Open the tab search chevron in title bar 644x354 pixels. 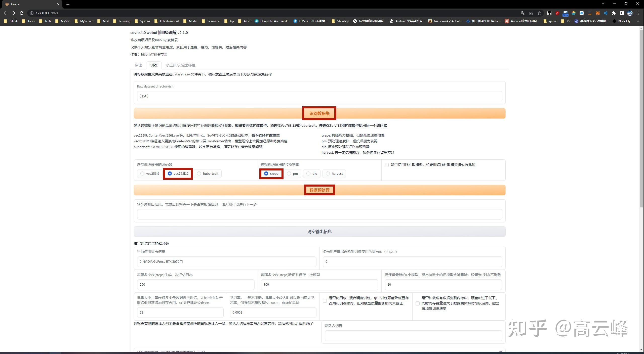603,4
